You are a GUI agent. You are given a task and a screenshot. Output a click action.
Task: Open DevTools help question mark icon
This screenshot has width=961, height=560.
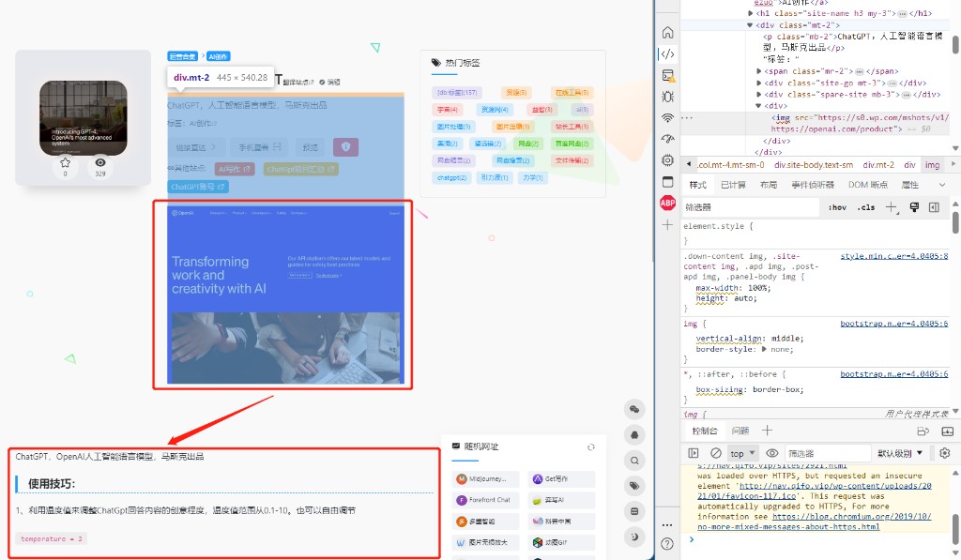coord(667,543)
